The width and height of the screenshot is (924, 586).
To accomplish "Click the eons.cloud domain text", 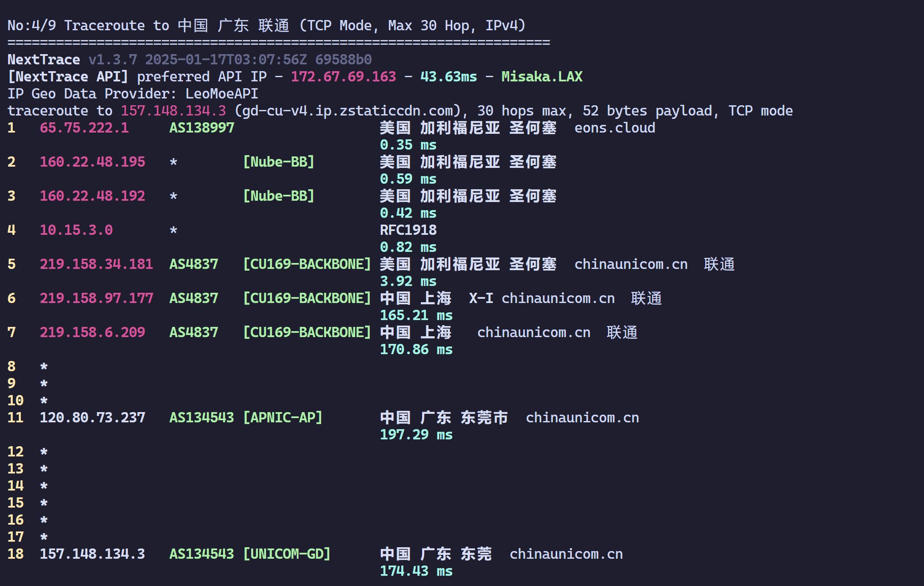I will point(614,128).
